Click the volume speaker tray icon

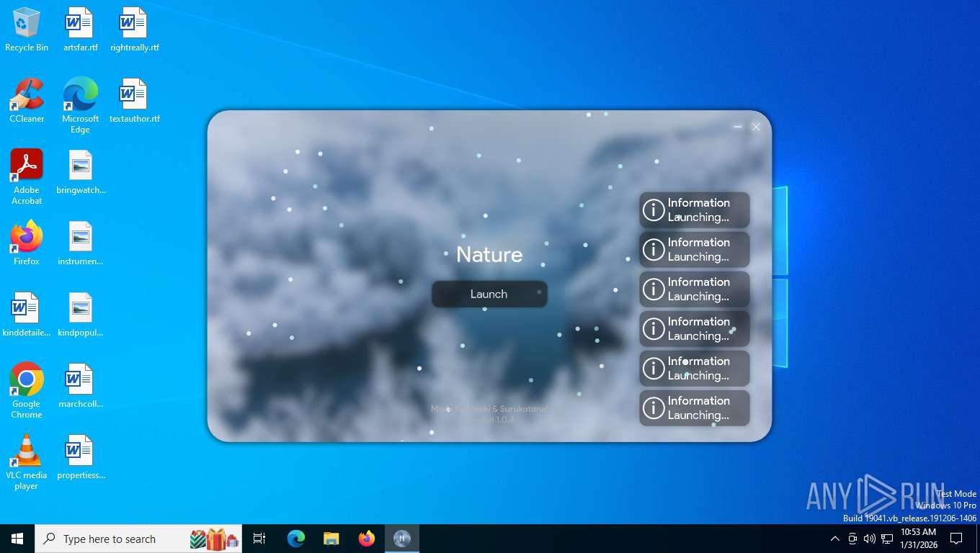click(869, 539)
